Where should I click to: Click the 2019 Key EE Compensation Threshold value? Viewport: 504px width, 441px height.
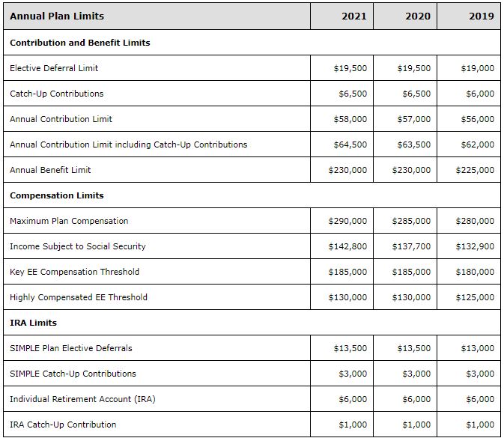(475, 272)
